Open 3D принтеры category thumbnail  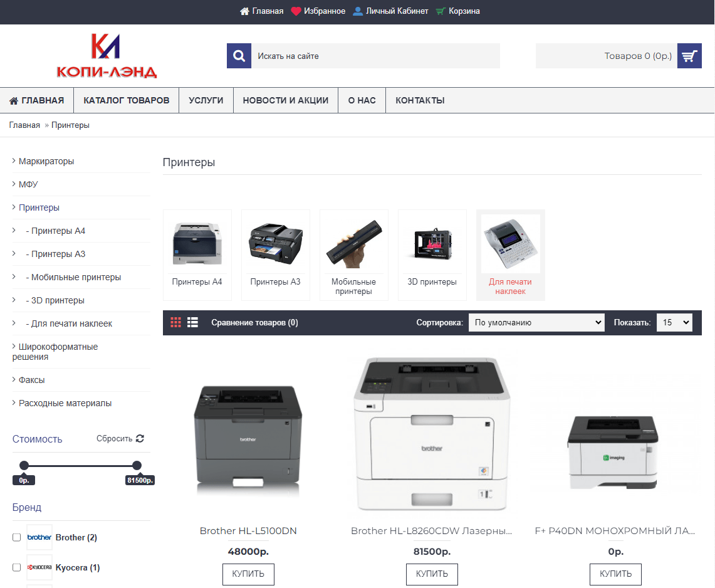[x=432, y=244]
